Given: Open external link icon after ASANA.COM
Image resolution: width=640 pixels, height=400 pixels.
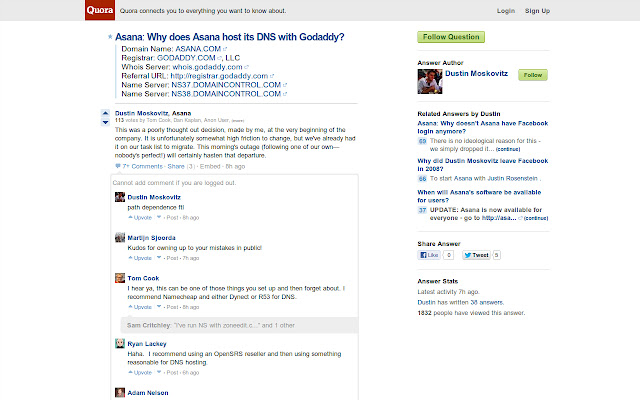Looking at the screenshot, I should pyautogui.click(x=225, y=49).
